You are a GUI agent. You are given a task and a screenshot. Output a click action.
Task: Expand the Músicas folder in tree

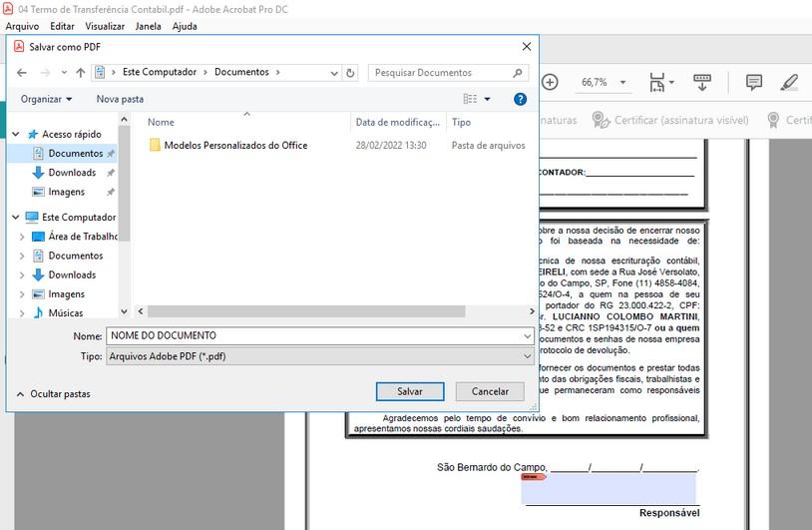pyautogui.click(x=22, y=313)
